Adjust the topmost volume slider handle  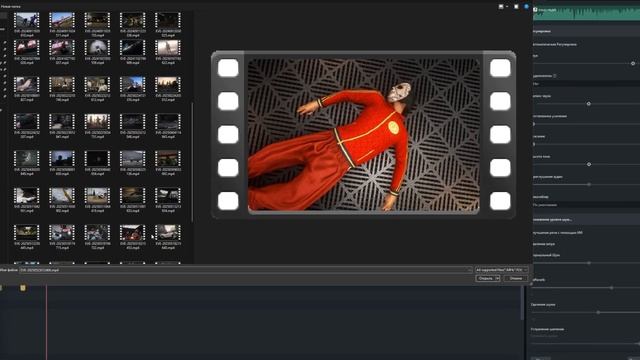point(633,63)
